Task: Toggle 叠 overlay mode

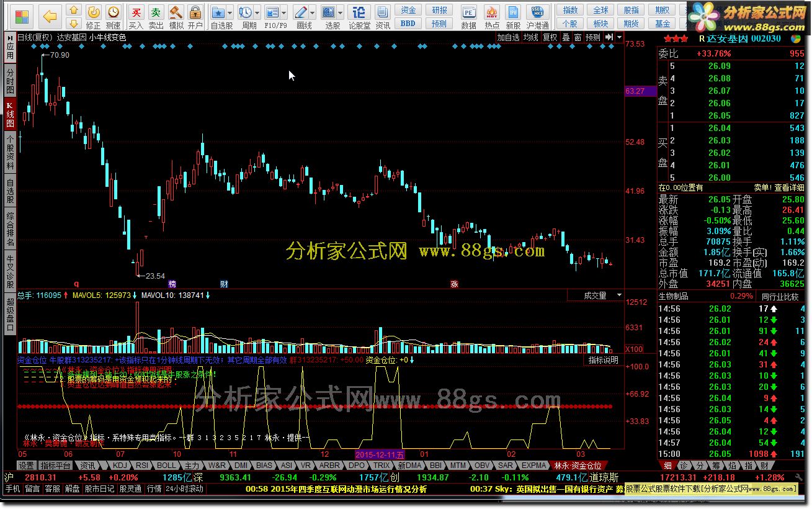Action: point(566,37)
